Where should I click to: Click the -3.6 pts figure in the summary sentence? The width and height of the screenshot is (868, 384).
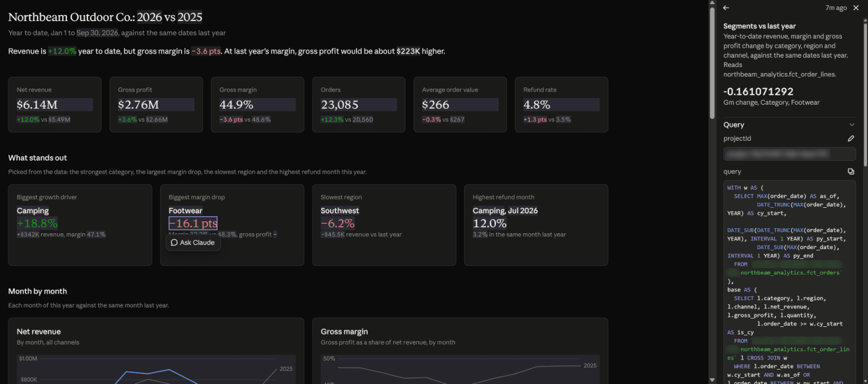click(206, 52)
